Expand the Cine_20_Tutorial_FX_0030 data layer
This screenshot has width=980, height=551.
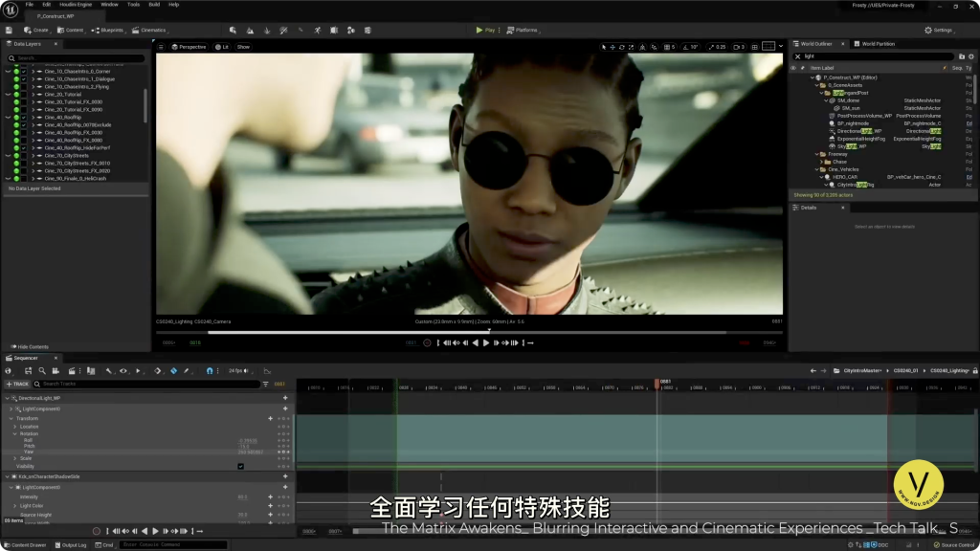click(x=33, y=101)
